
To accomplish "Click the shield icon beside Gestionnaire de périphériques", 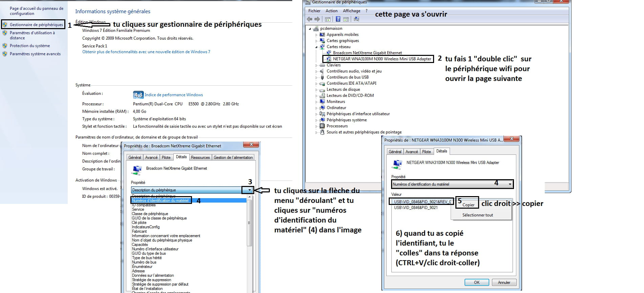I will pos(5,25).
